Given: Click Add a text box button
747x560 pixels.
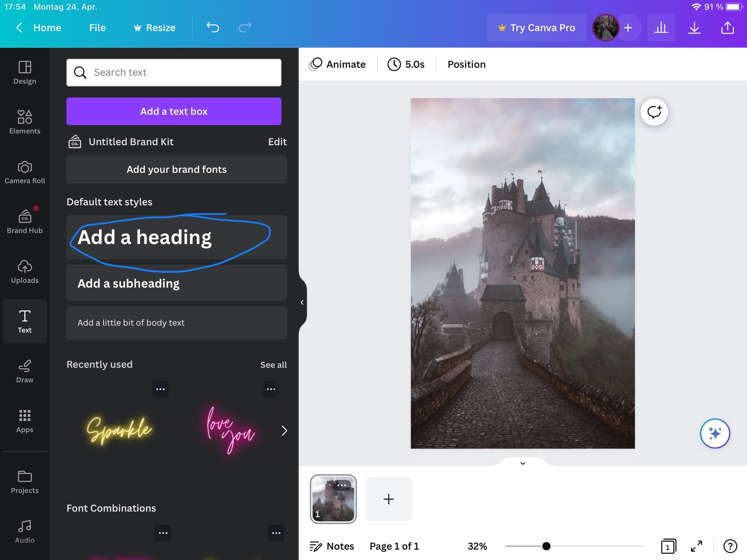Looking at the screenshot, I should (174, 111).
